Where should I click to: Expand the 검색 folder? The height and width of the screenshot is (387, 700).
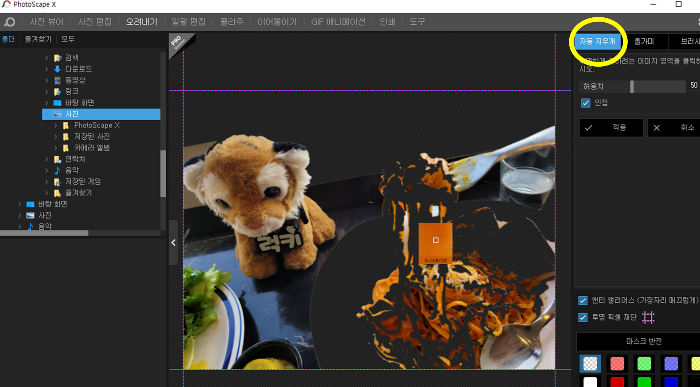(47, 58)
